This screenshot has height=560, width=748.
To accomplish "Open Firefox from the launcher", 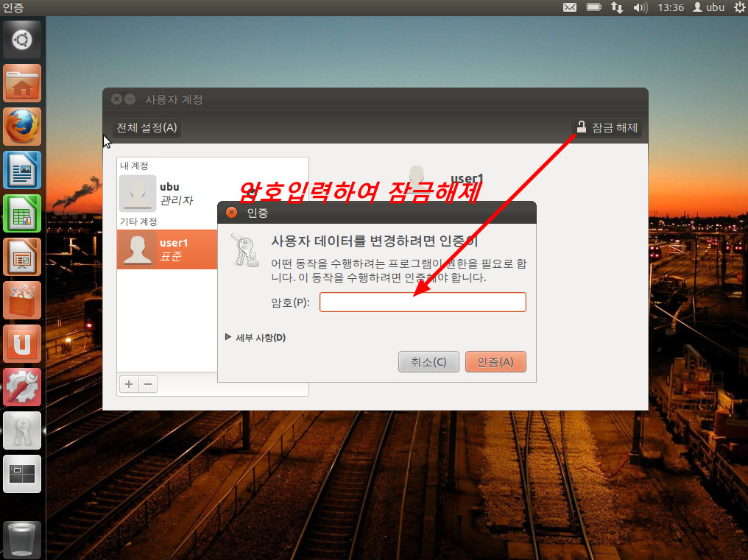I will pyautogui.click(x=22, y=127).
